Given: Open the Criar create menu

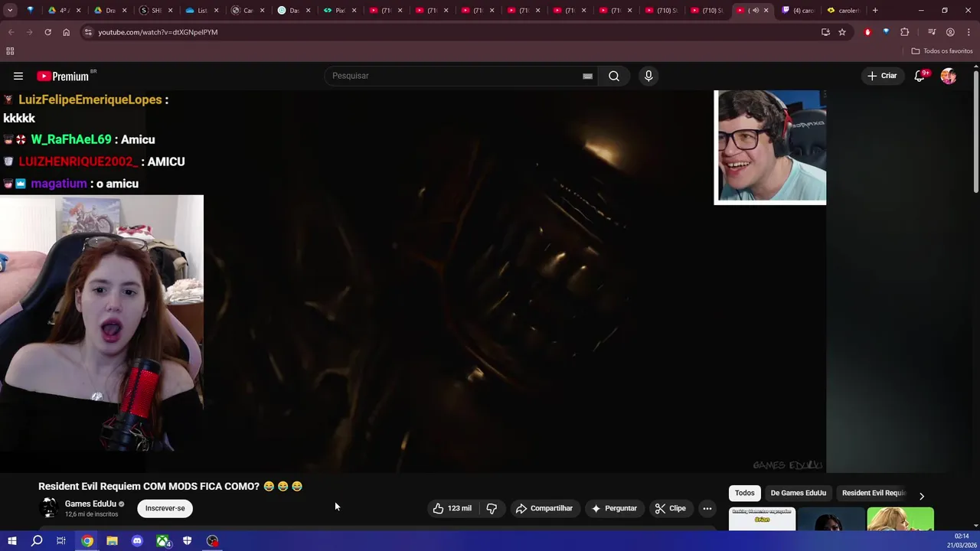Looking at the screenshot, I should pos(881,76).
